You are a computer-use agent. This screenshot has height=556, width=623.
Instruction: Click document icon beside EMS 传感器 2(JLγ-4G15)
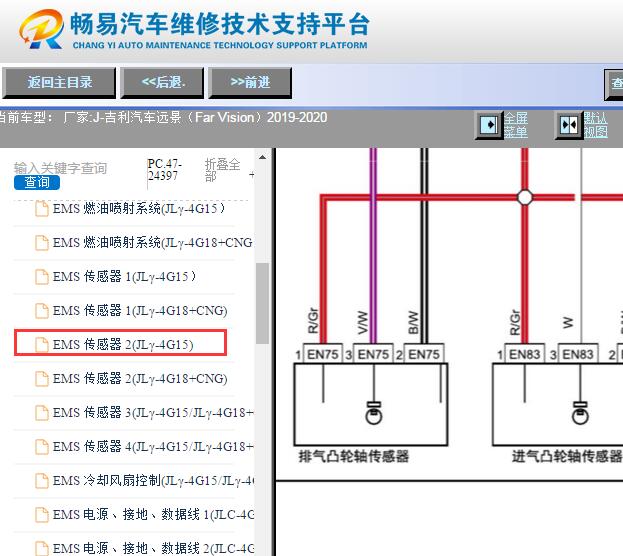click(x=42, y=345)
